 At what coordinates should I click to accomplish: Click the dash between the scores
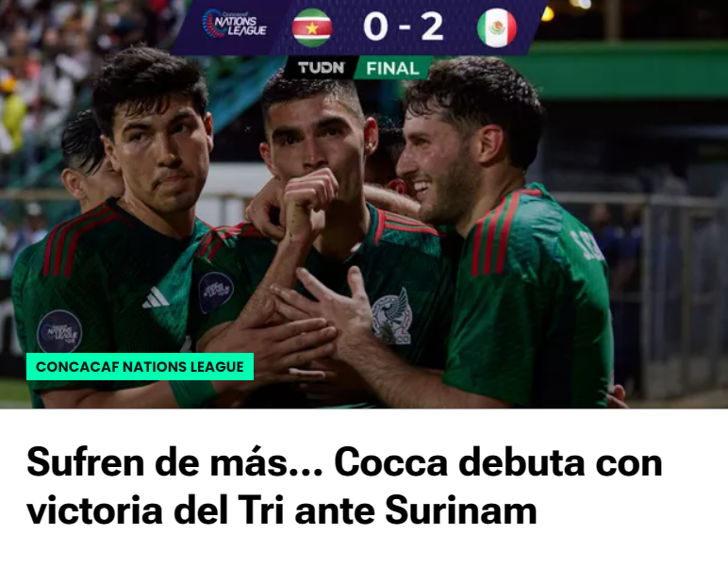(405, 28)
